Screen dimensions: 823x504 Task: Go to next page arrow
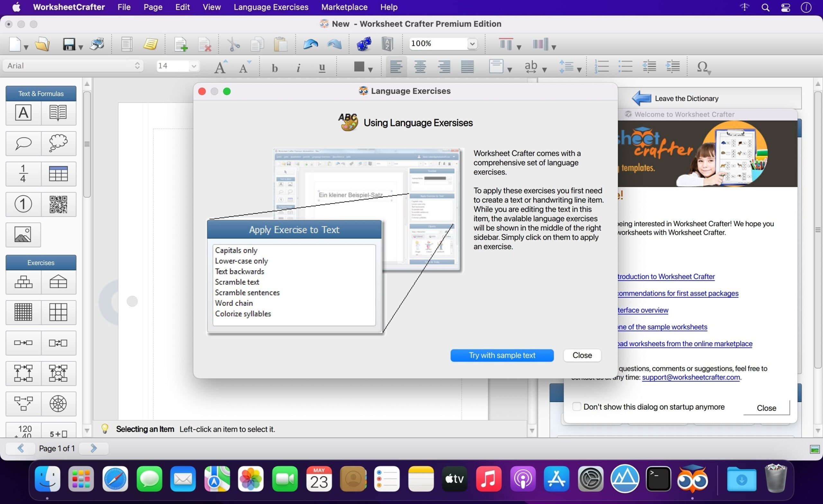[x=94, y=448]
